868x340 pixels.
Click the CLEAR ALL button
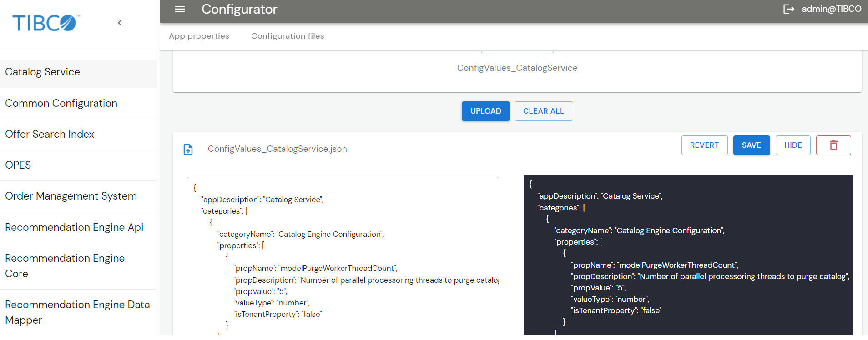click(543, 111)
